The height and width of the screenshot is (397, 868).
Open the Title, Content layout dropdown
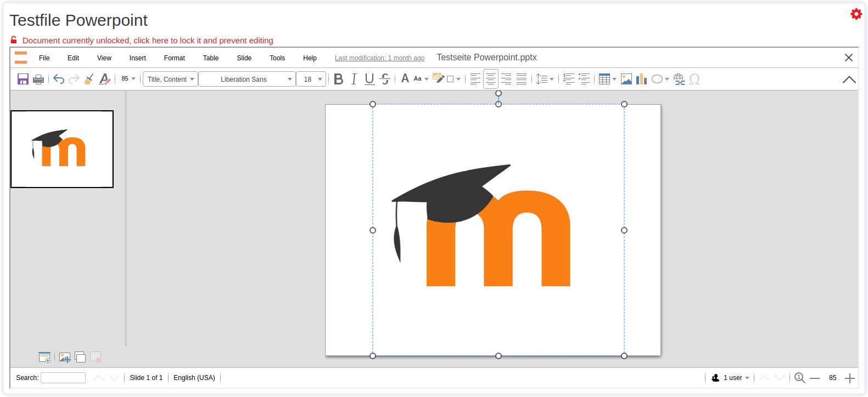(x=170, y=79)
